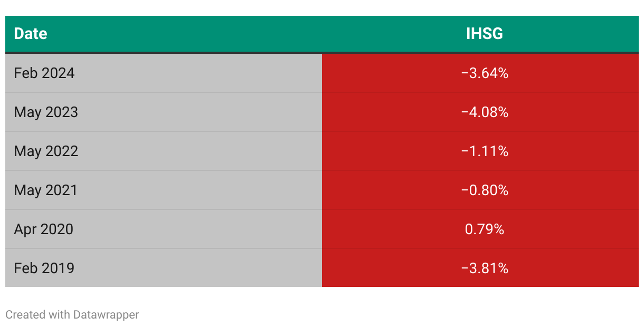Image resolution: width=644 pixels, height=327 pixels.
Task: Click the −3.64% value cell
Action: (x=480, y=73)
